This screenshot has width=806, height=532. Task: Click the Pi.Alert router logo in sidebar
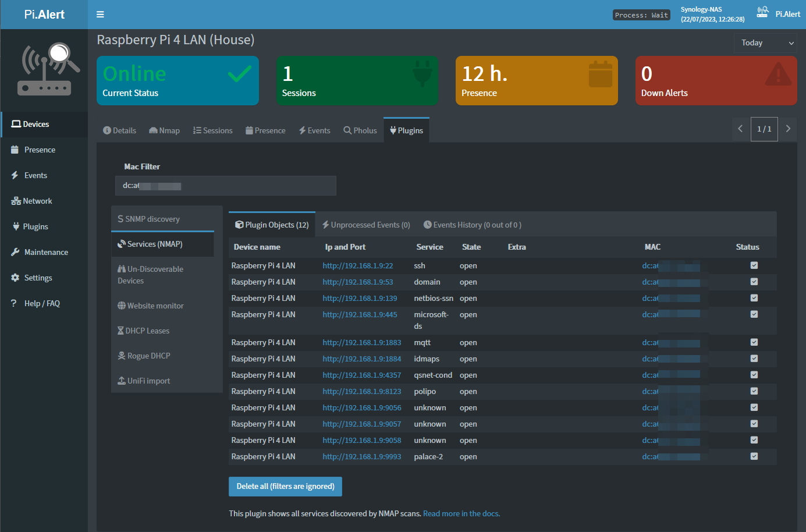[x=48, y=69]
